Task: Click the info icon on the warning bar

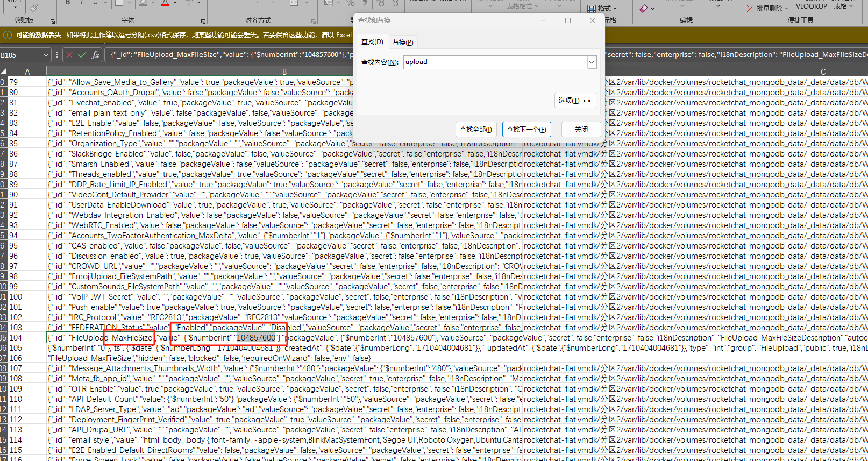Action: pyautogui.click(x=8, y=34)
